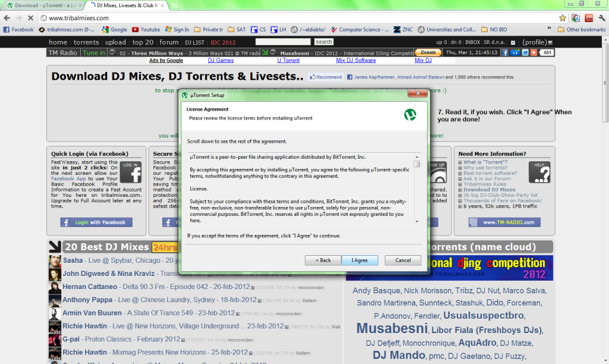Viewport: 609px width, 364px height.
Task: Click the license agreement scrollbar thumb
Action: pos(417,164)
